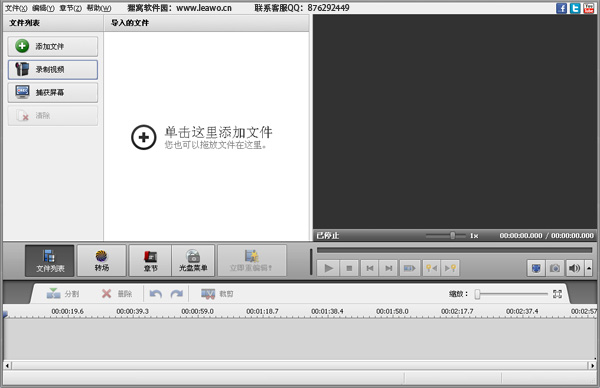This screenshot has width=600, height=388.
Task: Open the YouTube icon link
Action: click(x=589, y=8)
